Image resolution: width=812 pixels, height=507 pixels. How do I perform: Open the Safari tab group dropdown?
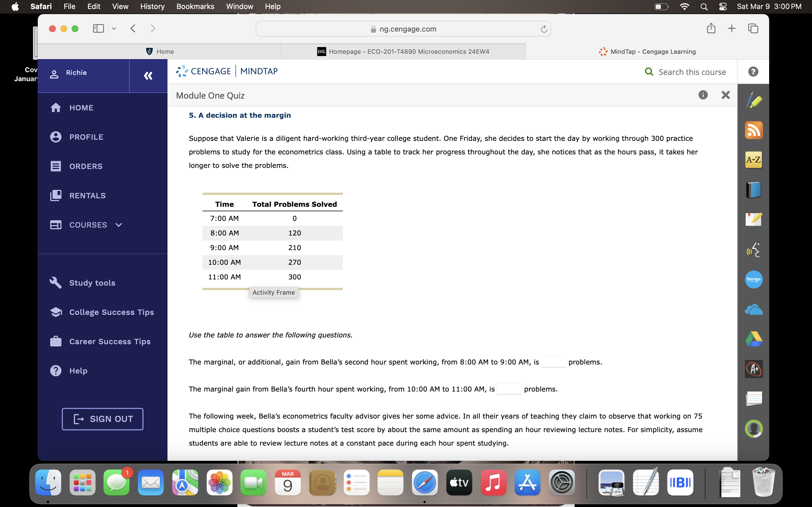114,28
